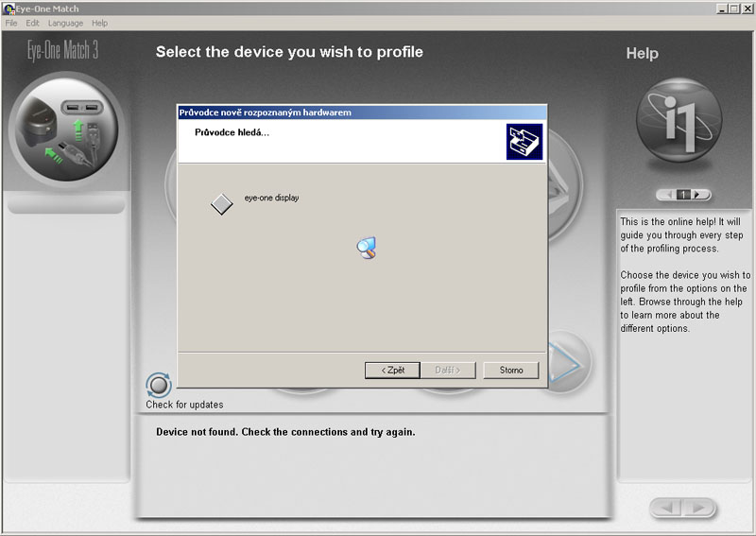The image size is (756, 536).
Task: Click the searching magnifier animation icon
Action: pyautogui.click(x=367, y=248)
